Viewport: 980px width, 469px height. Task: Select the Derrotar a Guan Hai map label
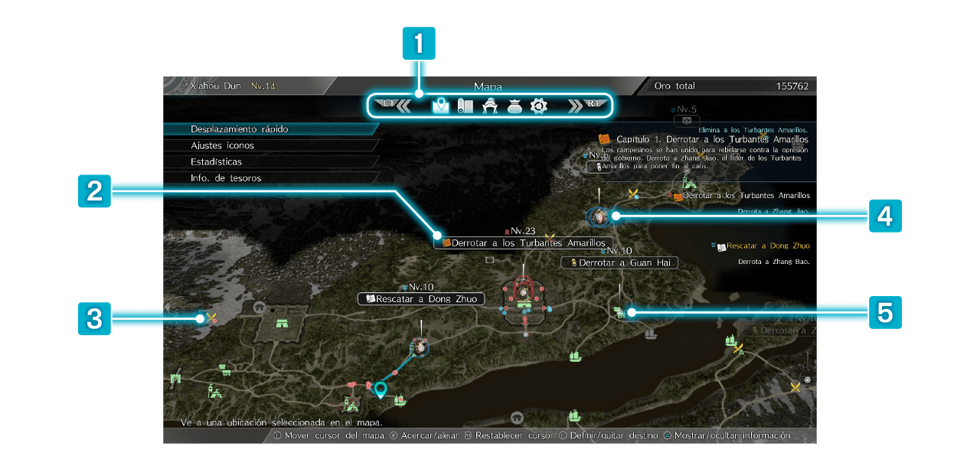[x=619, y=262]
